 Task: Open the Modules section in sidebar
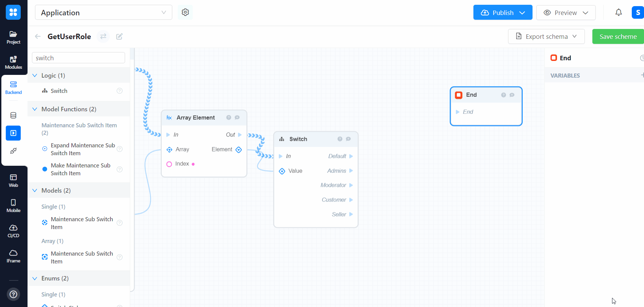pyautogui.click(x=13, y=62)
